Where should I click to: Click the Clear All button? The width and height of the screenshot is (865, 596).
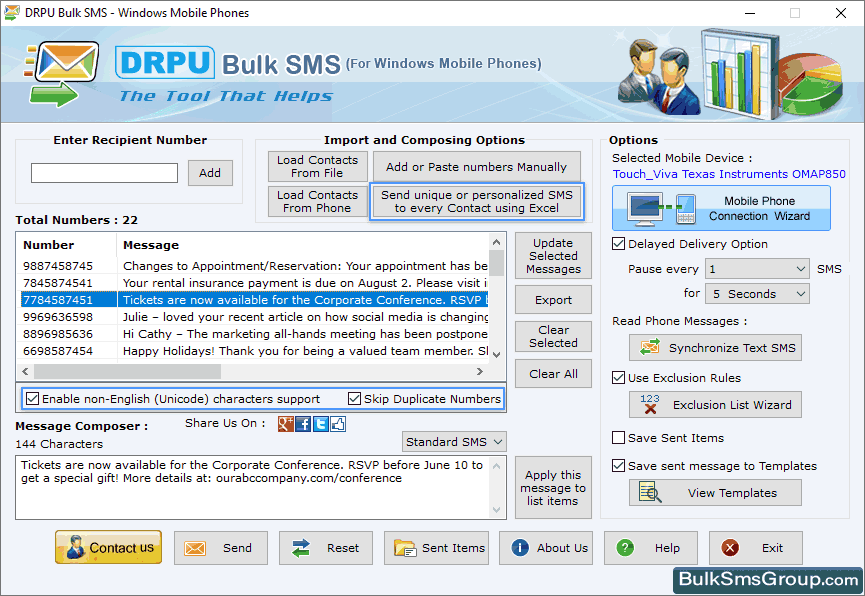pos(553,374)
